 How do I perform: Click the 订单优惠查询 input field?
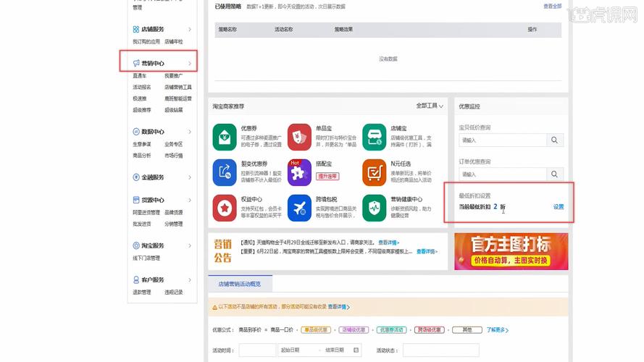503,174
